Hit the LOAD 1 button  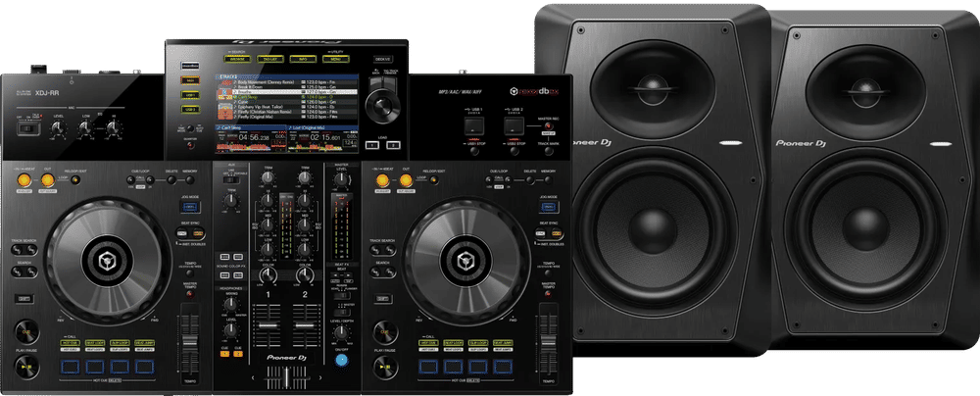pyautogui.click(x=371, y=145)
